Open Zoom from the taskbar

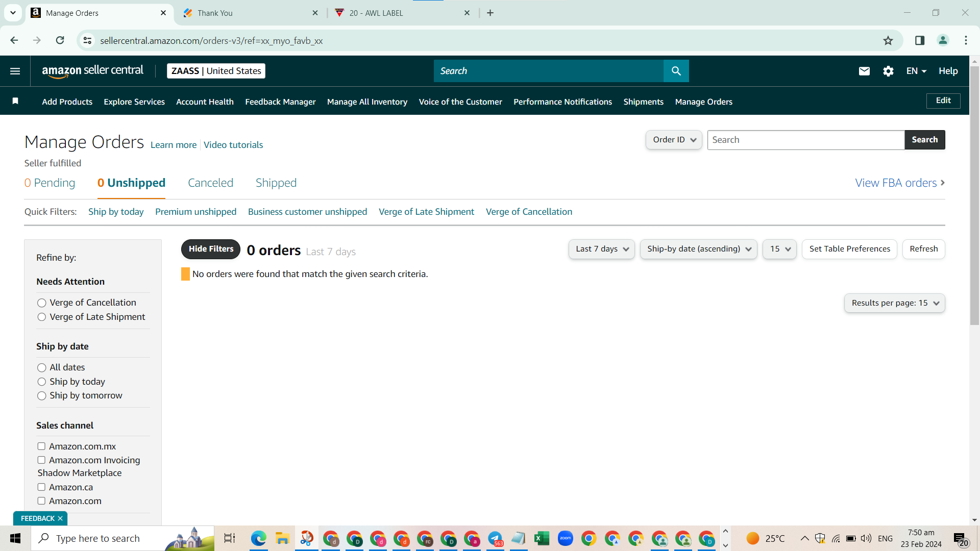coord(565,538)
